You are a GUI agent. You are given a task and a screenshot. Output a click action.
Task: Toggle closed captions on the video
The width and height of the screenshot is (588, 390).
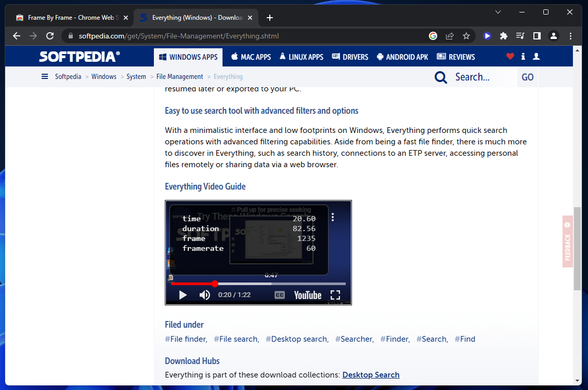280,295
